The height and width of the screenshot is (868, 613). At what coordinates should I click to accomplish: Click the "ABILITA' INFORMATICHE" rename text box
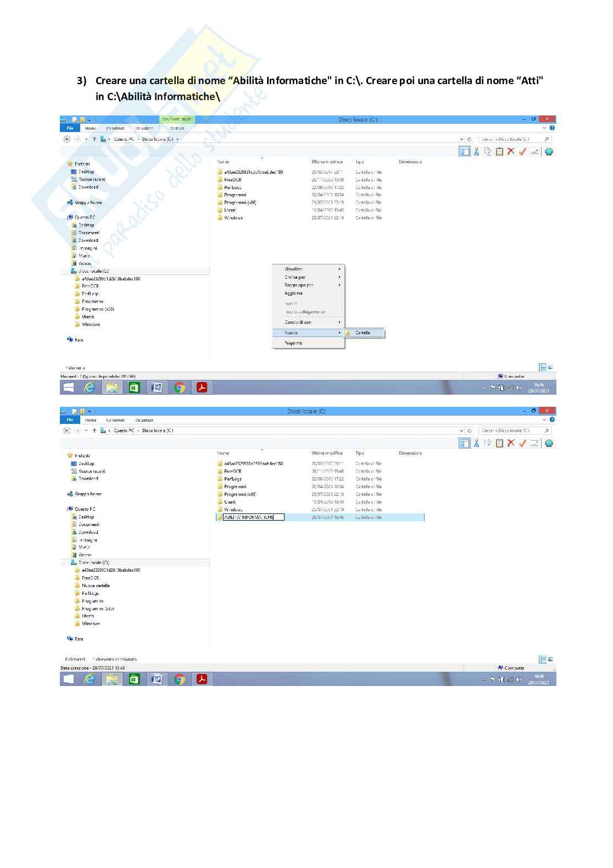(253, 517)
